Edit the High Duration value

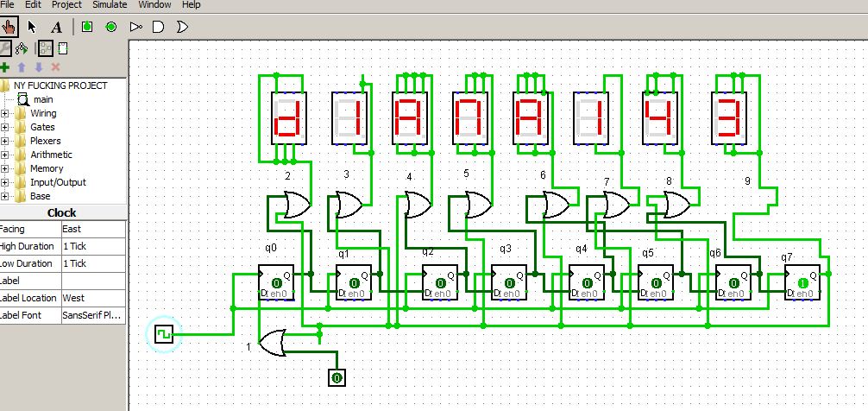click(93, 246)
